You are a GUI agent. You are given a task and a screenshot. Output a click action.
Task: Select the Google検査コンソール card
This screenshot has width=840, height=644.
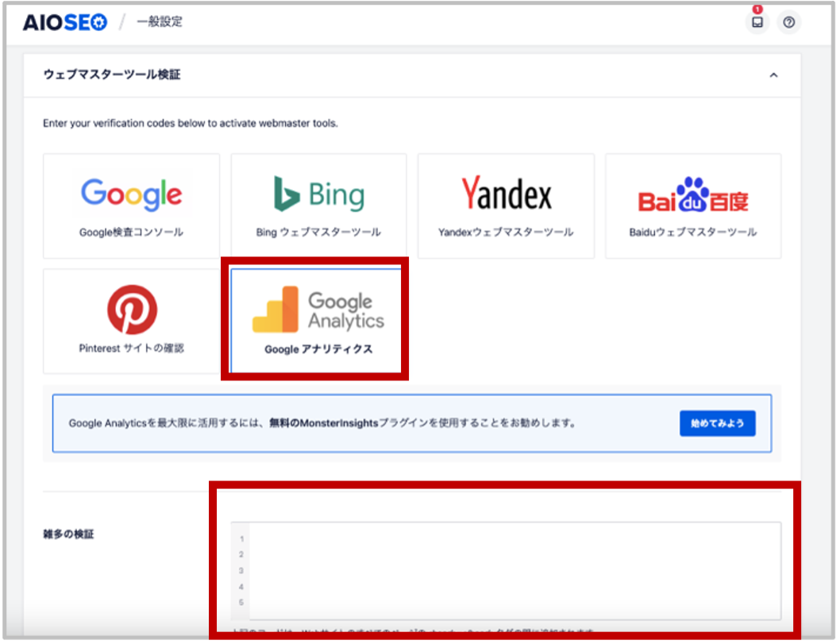point(131,206)
